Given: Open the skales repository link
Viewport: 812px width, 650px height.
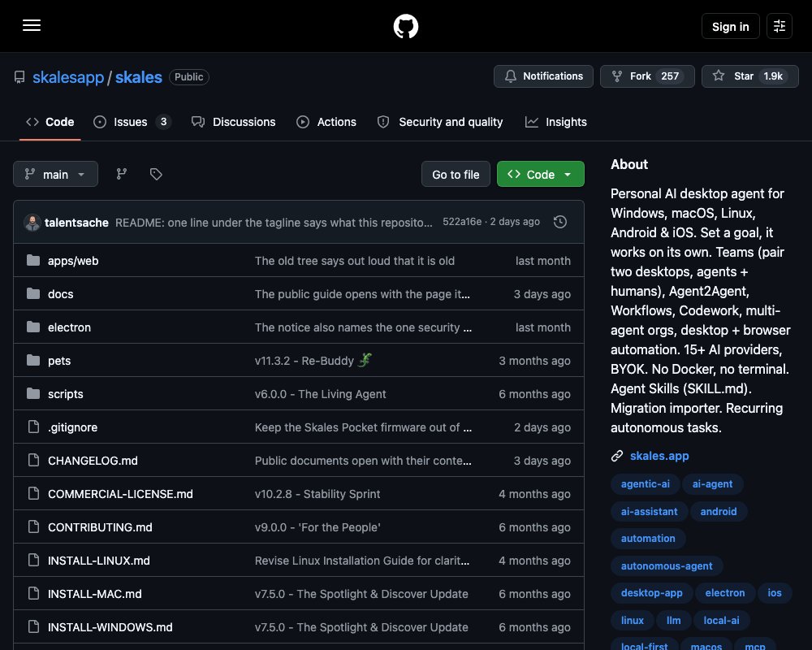Looking at the screenshot, I should click(x=138, y=77).
